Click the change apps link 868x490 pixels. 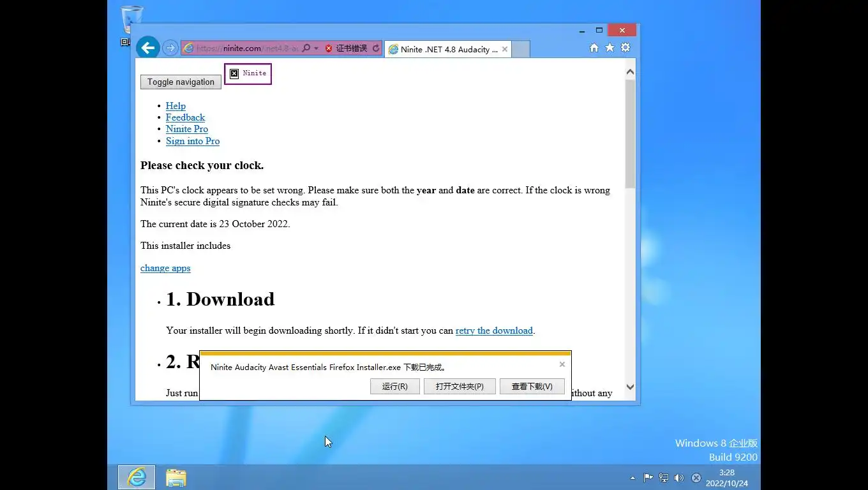(165, 268)
